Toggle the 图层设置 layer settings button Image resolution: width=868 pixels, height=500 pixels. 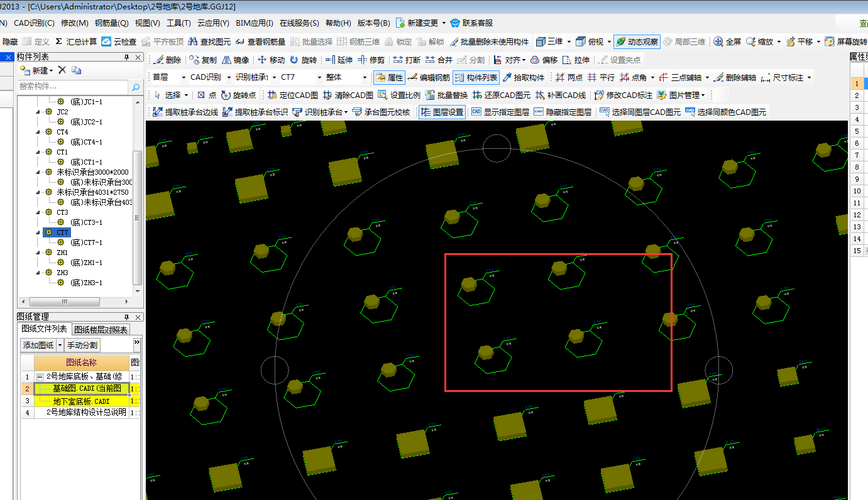[442, 112]
